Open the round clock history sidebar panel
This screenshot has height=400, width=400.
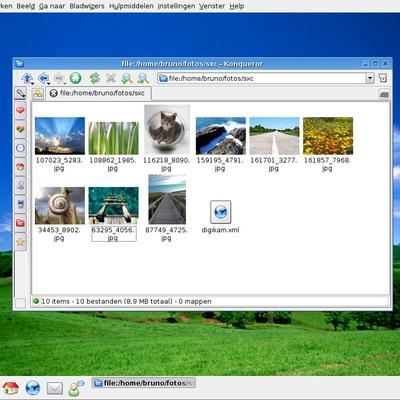(x=20, y=147)
